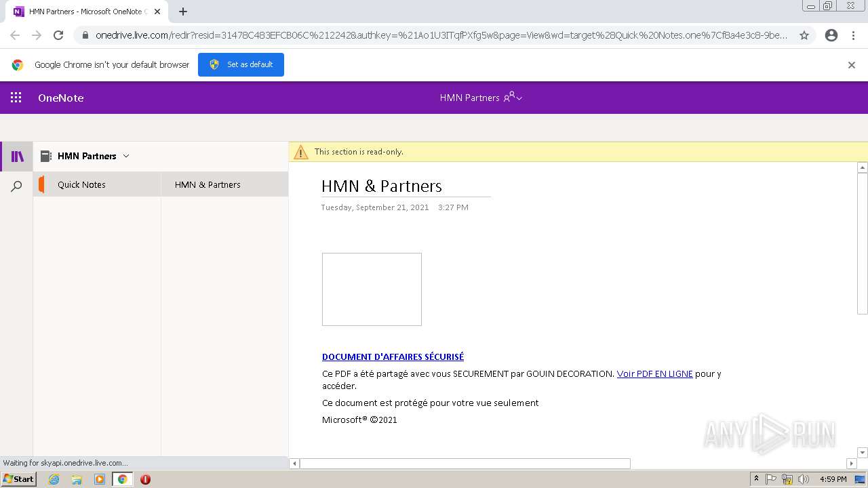Image resolution: width=868 pixels, height=488 pixels.
Task: Open Chrome profile account icon
Action: 831,35
